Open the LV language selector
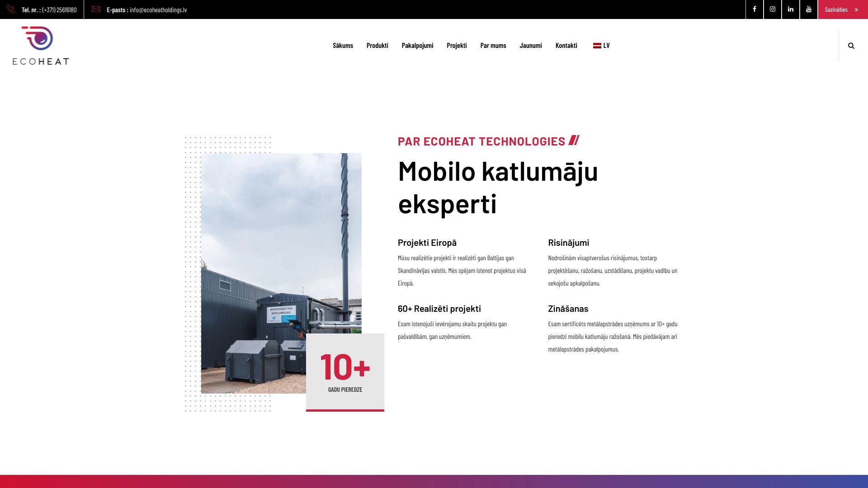 coord(601,46)
